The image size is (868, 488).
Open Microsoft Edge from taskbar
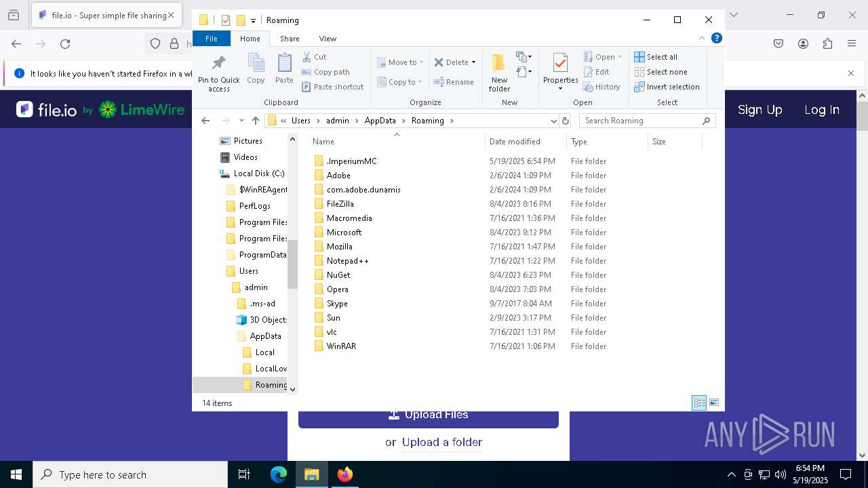coord(279,474)
